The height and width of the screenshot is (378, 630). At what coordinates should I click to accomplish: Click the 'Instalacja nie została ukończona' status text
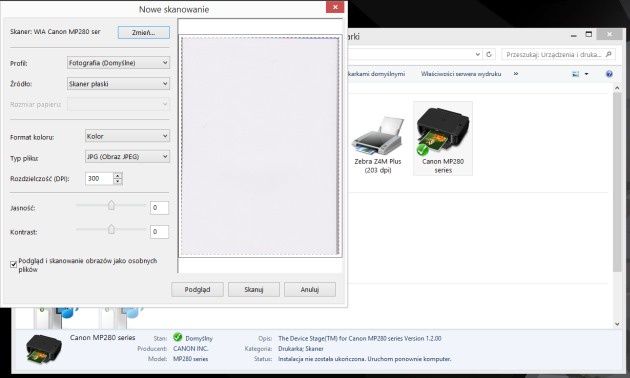pyautogui.click(x=364, y=359)
